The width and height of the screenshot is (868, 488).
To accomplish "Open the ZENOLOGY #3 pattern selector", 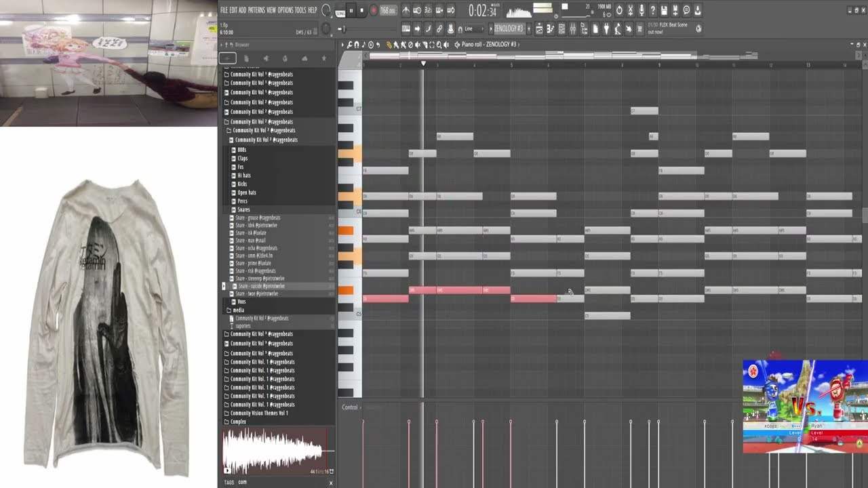I will [x=509, y=29].
